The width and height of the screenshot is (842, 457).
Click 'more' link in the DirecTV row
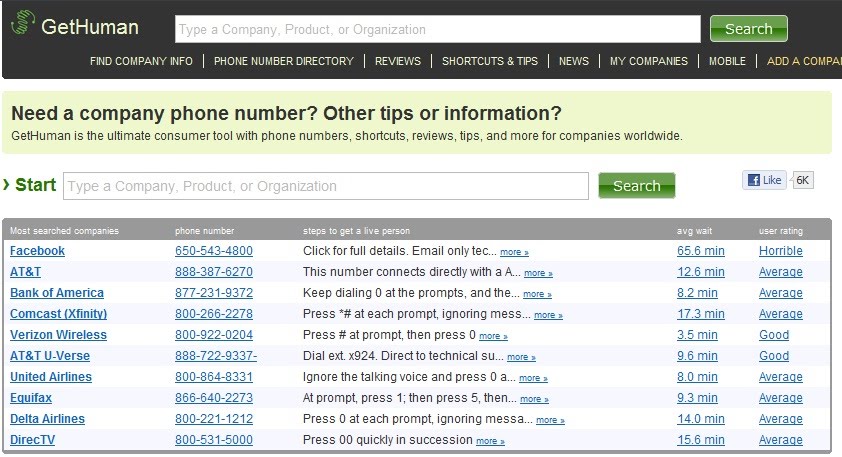(x=490, y=441)
